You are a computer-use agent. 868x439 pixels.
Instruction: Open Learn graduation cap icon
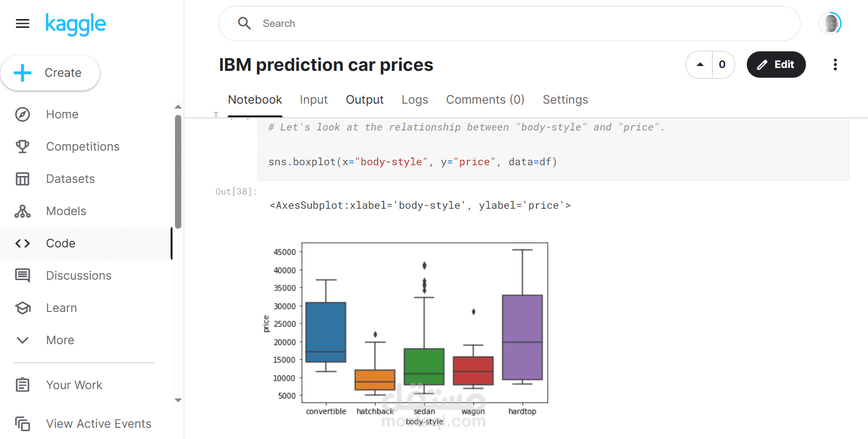coord(22,308)
